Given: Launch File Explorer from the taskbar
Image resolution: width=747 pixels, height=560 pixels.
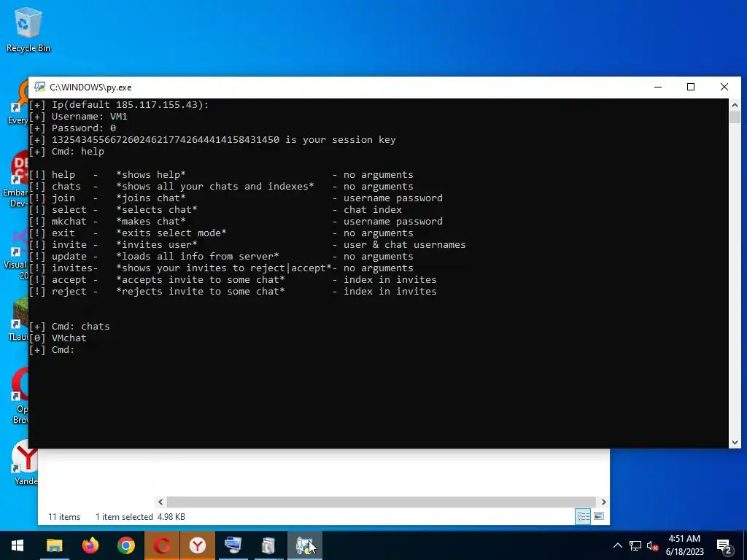Looking at the screenshot, I should (x=54, y=545).
